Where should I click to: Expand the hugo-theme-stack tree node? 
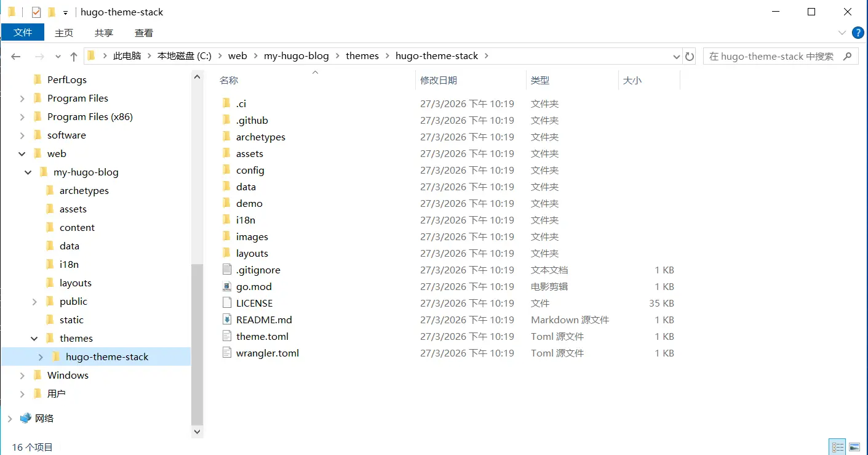coord(41,357)
